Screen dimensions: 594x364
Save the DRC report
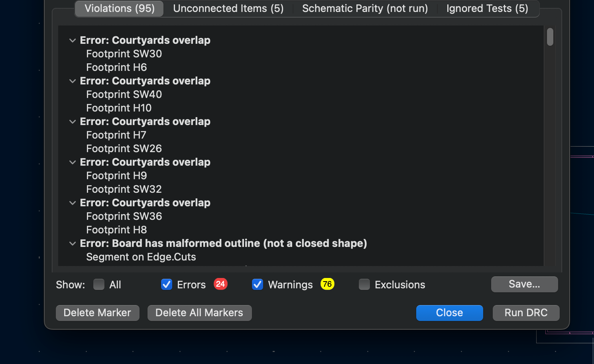tap(524, 284)
